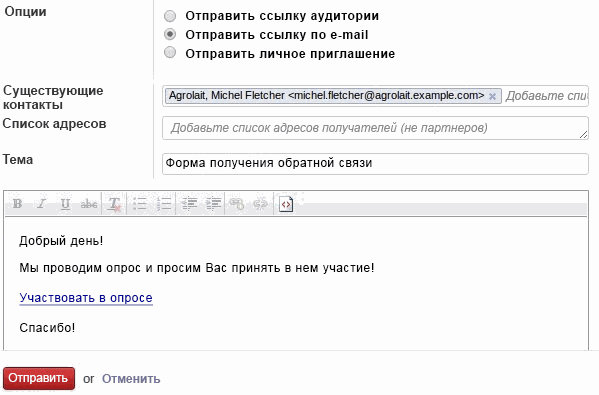
Task: Click the red 'Отправить' button
Action: 39,378
